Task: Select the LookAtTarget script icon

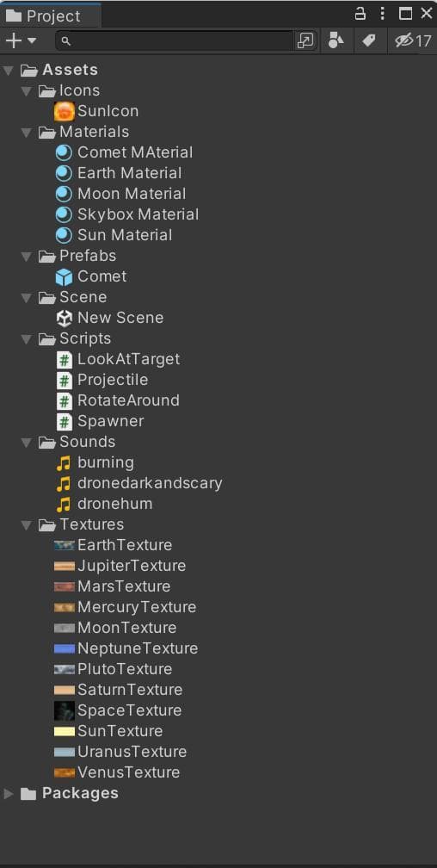Action: point(65,359)
